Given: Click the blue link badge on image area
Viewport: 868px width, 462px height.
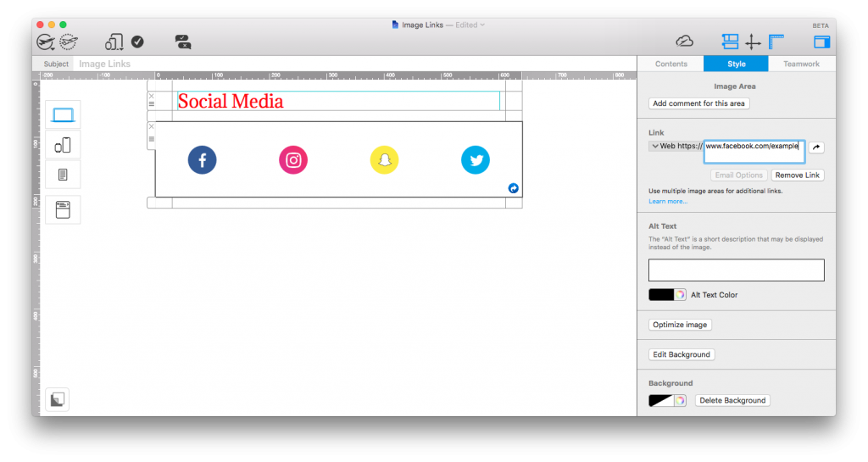Looking at the screenshot, I should 513,189.
